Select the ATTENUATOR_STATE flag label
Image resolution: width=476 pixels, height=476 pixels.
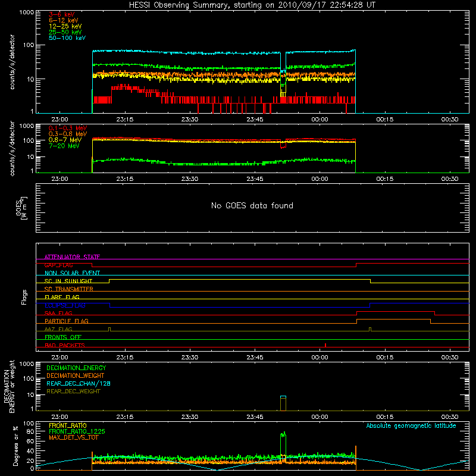(x=72, y=257)
